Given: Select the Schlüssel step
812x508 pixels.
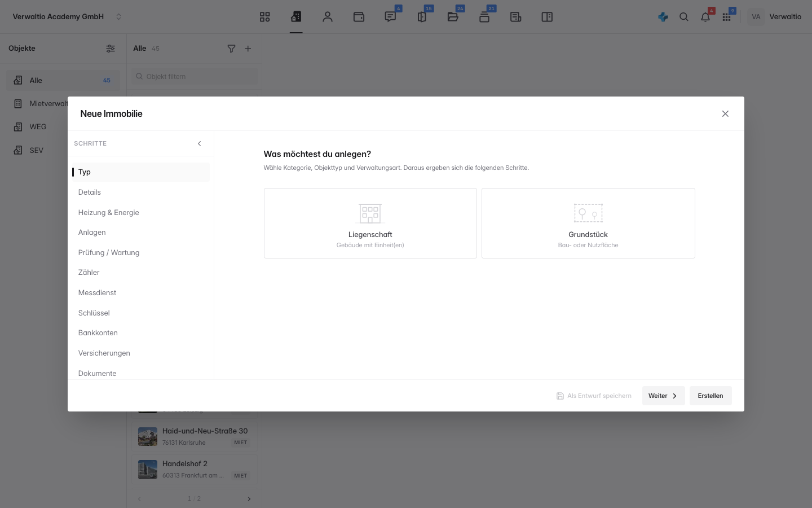Looking at the screenshot, I should 140,313.
